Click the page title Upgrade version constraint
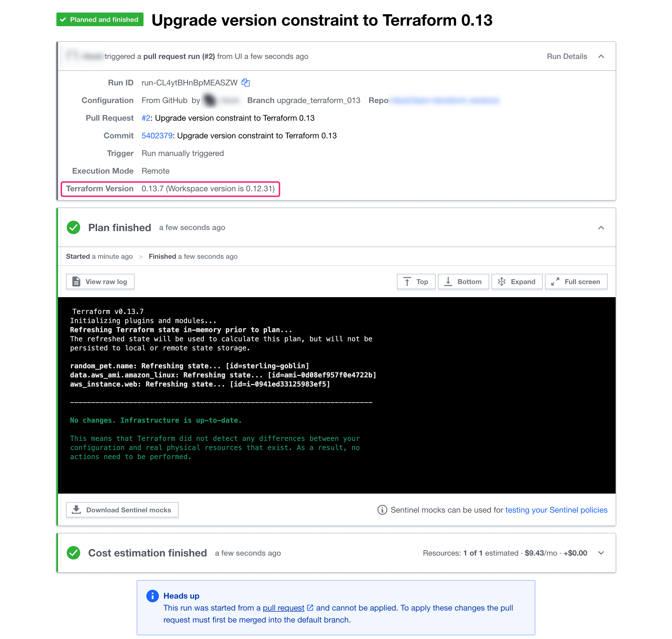Image resolution: width=672 pixels, height=639 pixels. (x=322, y=20)
